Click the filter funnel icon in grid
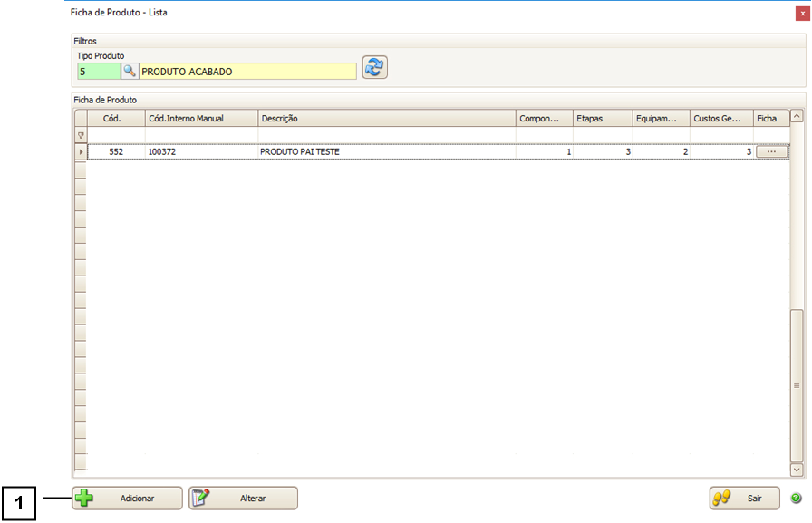Viewport: 812px width, 523px height. point(81,135)
